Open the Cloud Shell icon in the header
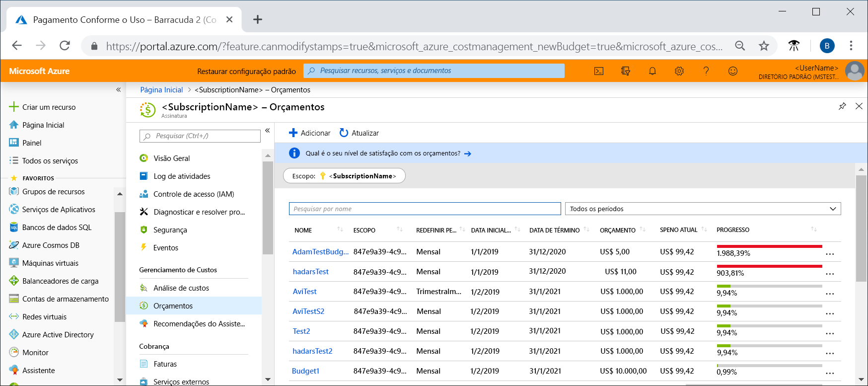This screenshot has height=386, width=868. tap(599, 71)
